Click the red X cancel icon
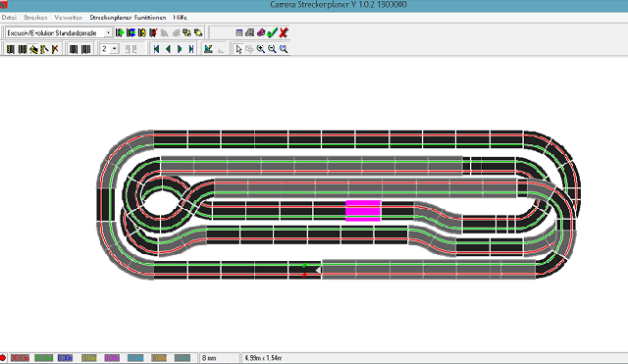 [x=284, y=32]
